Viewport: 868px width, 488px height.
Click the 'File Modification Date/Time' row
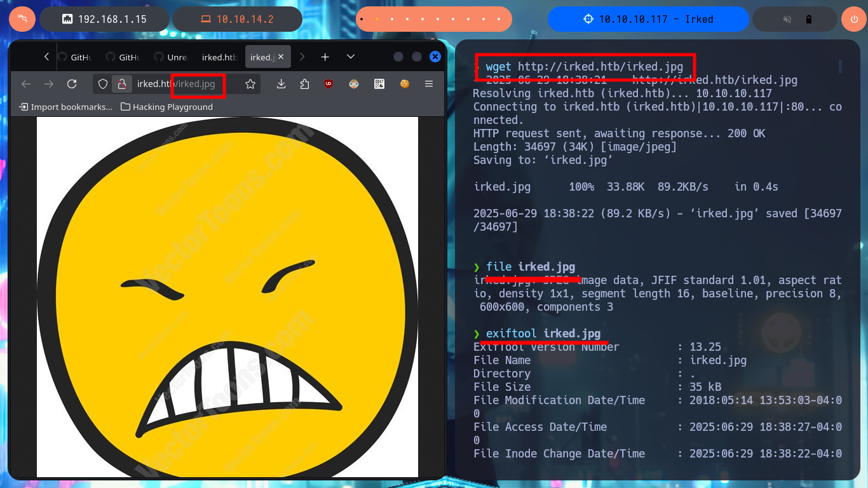click(x=658, y=407)
